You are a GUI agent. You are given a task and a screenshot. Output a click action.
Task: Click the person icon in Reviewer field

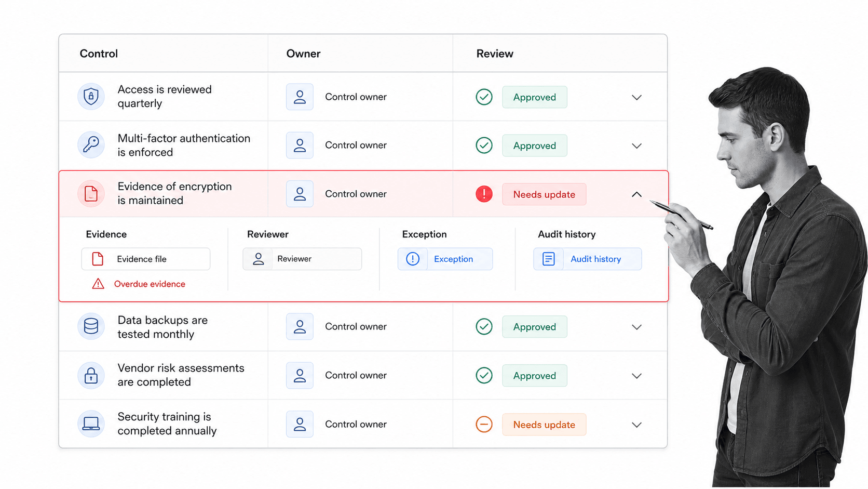click(259, 259)
